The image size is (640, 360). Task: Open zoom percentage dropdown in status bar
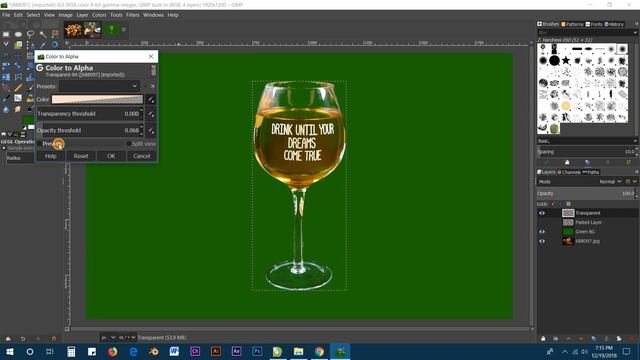127,338
